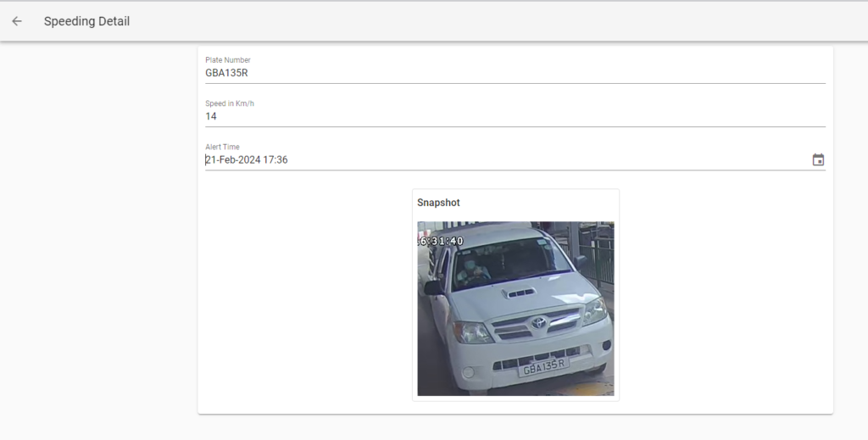This screenshot has width=868, height=440.
Task: Click the Speeding Detail page title
Action: (x=87, y=21)
